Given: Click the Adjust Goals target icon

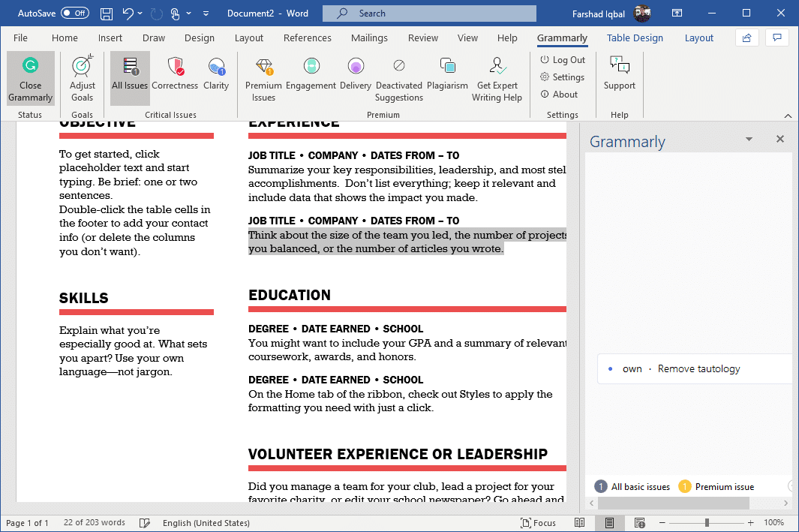Looking at the screenshot, I should [82, 68].
